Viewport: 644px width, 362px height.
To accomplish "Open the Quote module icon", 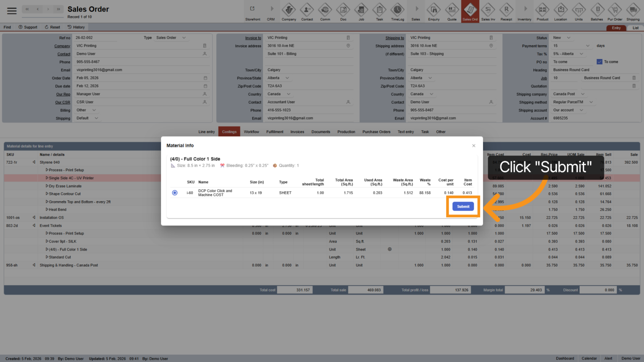I will point(452,11).
